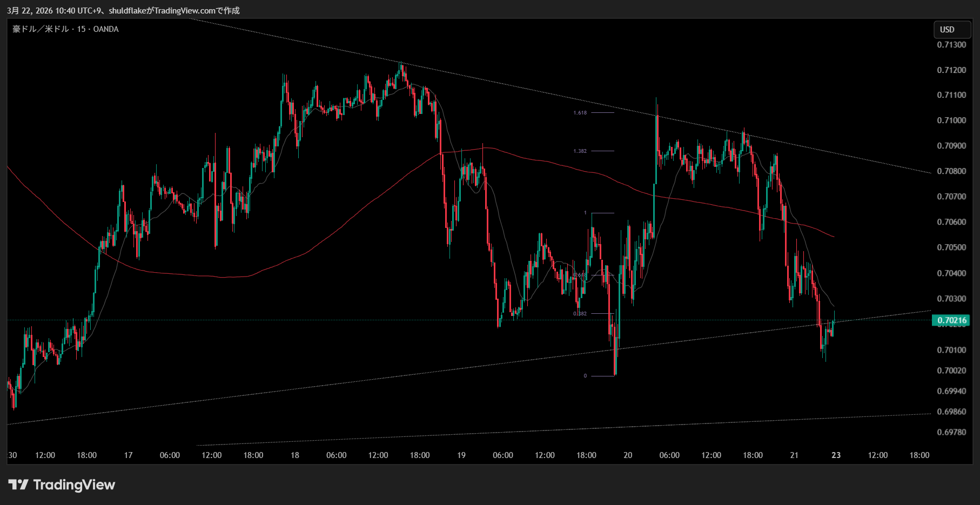The height and width of the screenshot is (505, 980).
Task: Click the TradingView wordmark text
Action: click(74, 484)
